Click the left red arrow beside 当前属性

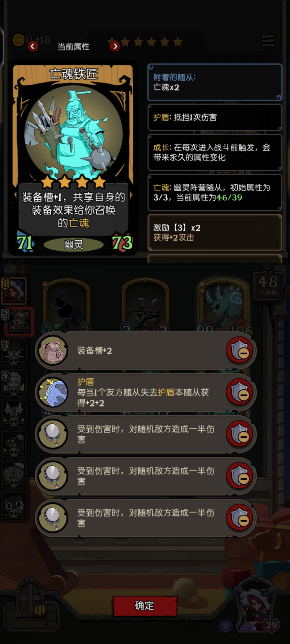pos(33,46)
